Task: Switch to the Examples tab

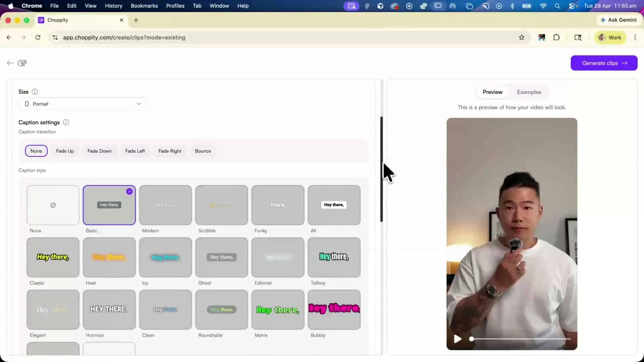Action: click(x=529, y=92)
